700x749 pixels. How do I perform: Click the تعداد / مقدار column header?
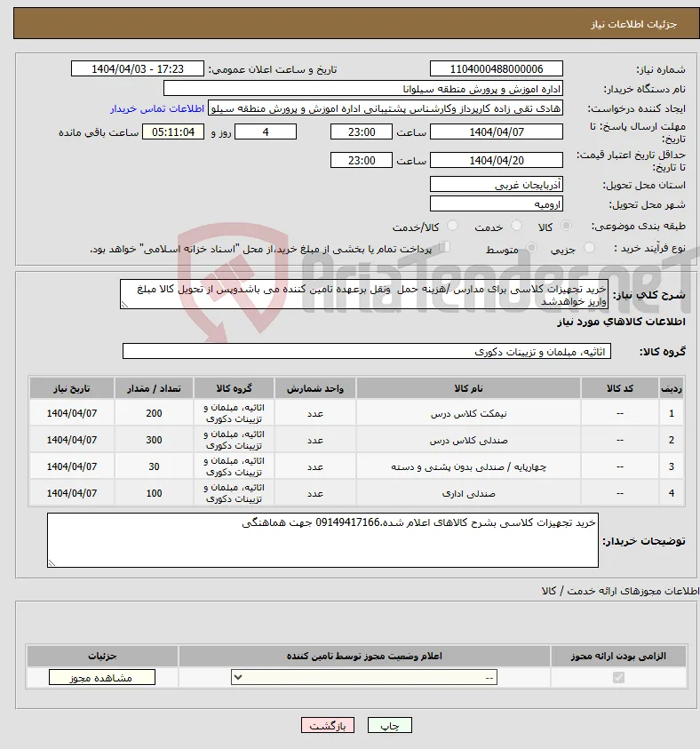pyautogui.click(x=154, y=388)
